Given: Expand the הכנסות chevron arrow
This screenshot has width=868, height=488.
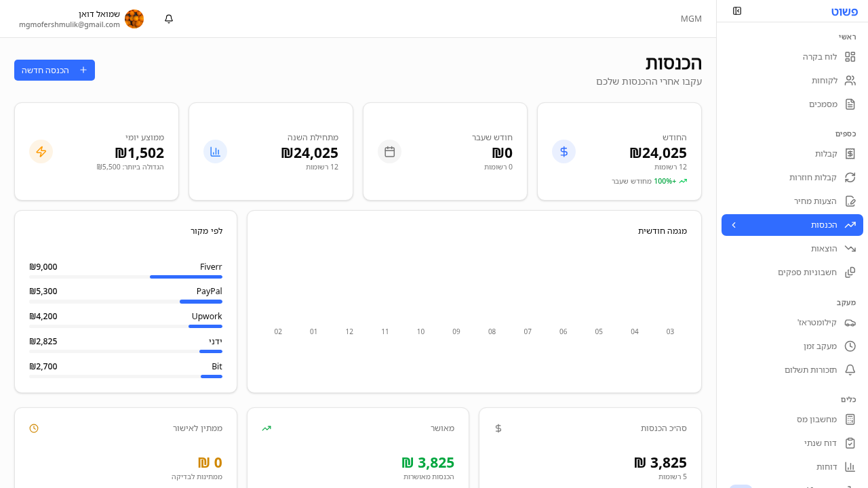Looking at the screenshot, I should pyautogui.click(x=734, y=225).
